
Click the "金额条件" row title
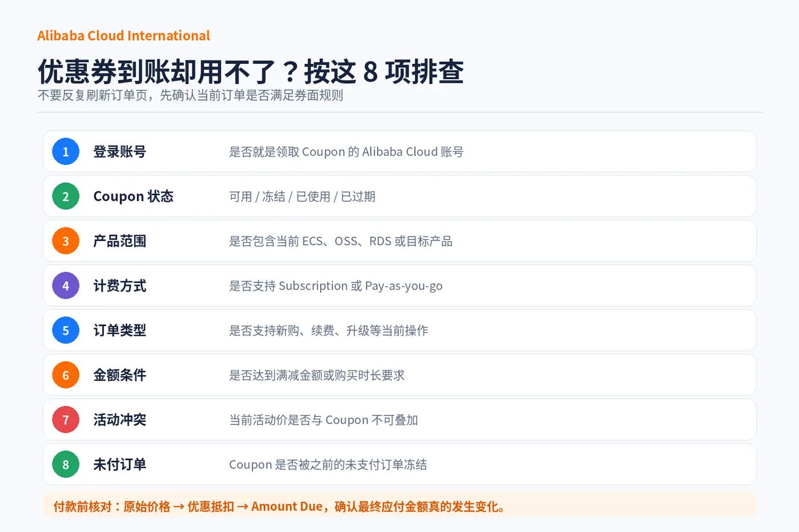point(120,375)
